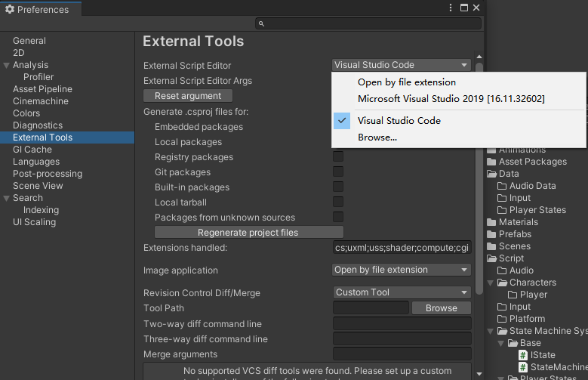The height and width of the screenshot is (380, 588).
Task: Click the Script folder icon
Action: coord(491,258)
